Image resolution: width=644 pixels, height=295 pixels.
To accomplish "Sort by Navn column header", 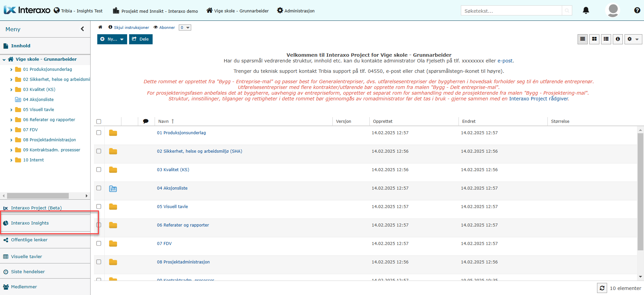I will [x=163, y=121].
